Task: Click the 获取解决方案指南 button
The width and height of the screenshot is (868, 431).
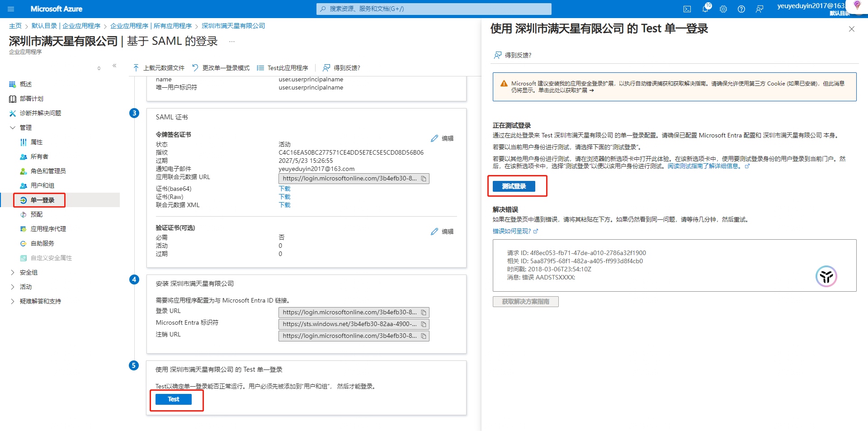Action: point(526,302)
